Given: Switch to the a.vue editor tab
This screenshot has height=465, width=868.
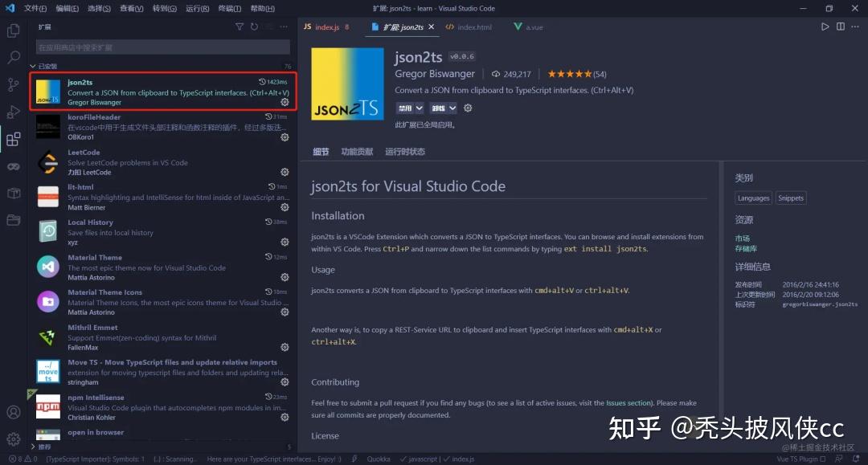Looking at the screenshot, I should coord(529,27).
